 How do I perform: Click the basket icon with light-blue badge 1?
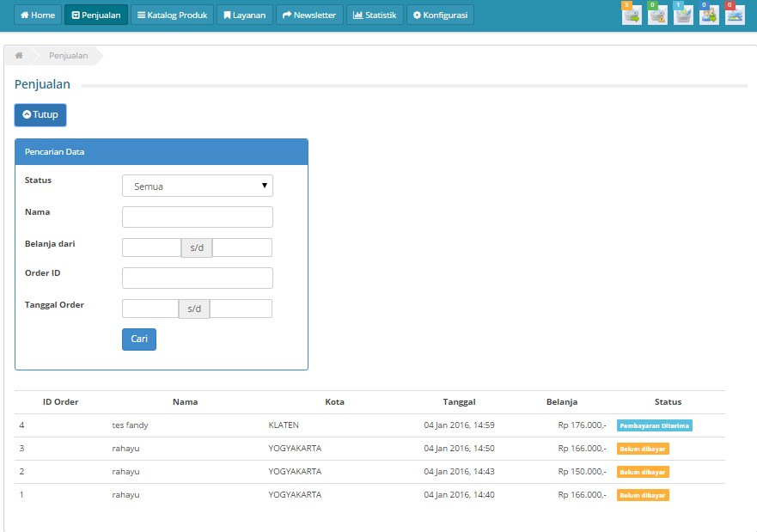[683, 15]
